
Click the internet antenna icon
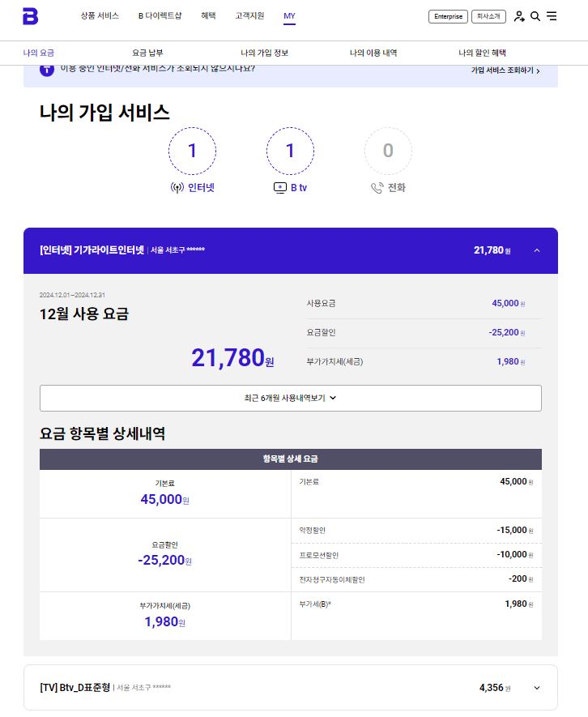click(x=177, y=187)
